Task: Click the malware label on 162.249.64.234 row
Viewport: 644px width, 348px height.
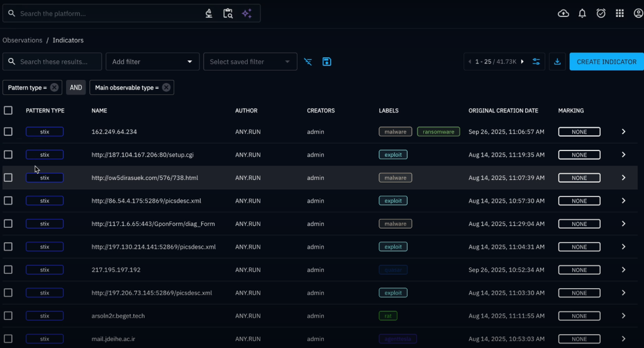Action: click(x=395, y=132)
